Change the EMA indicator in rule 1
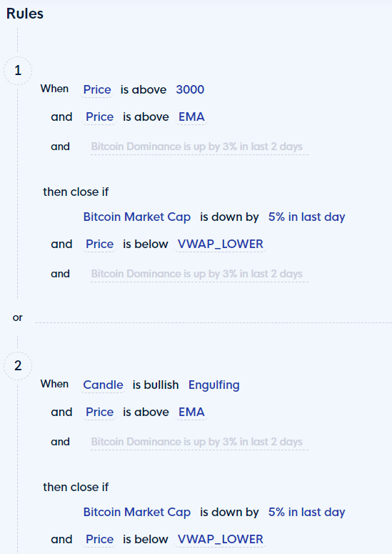 (191, 117)
